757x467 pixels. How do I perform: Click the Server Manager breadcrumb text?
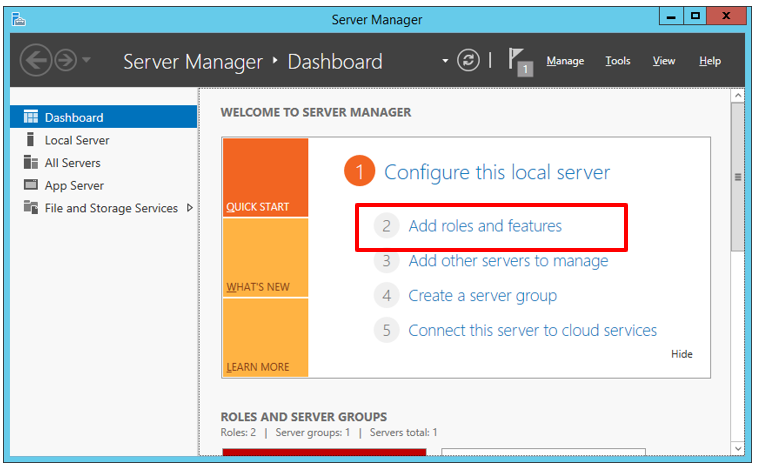pos(193,62)
